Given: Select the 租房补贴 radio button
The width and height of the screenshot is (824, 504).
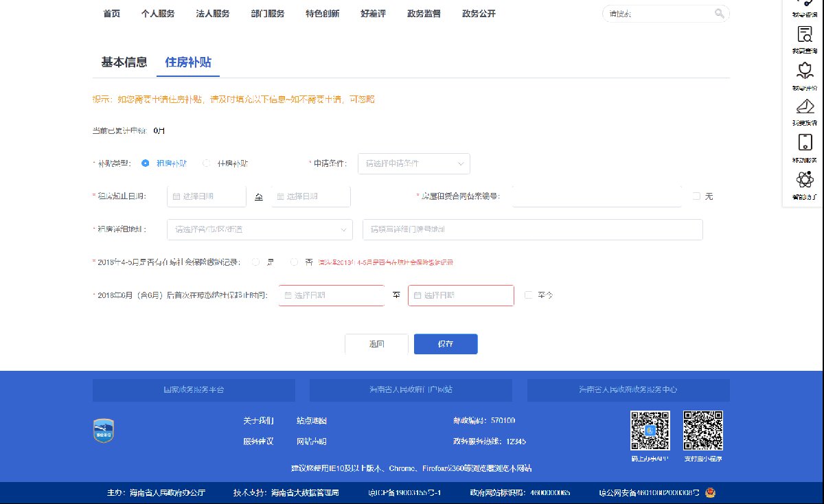Looking at the screenshot, I should pyautogui.click(x=146, y=163).
